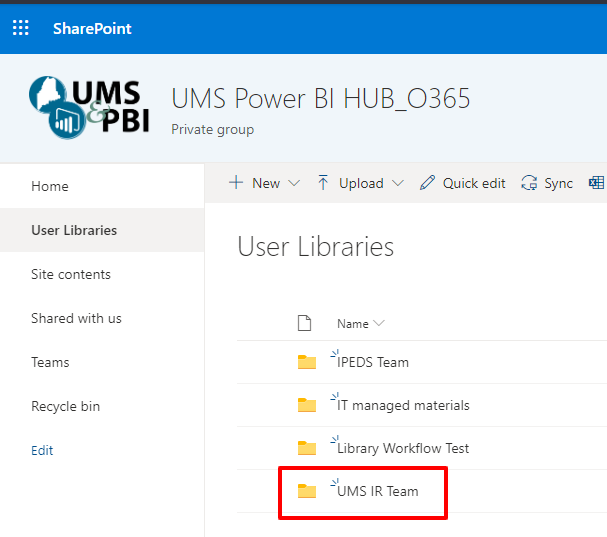Click the Edit navigation link
607x537 pixels.
coord(42,450)
